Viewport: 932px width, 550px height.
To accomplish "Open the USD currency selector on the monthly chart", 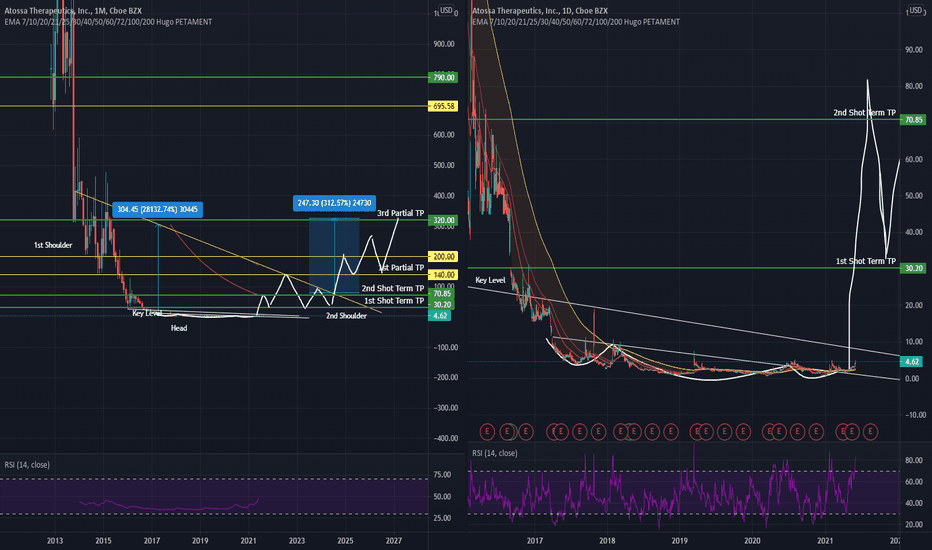I will 446,11.
